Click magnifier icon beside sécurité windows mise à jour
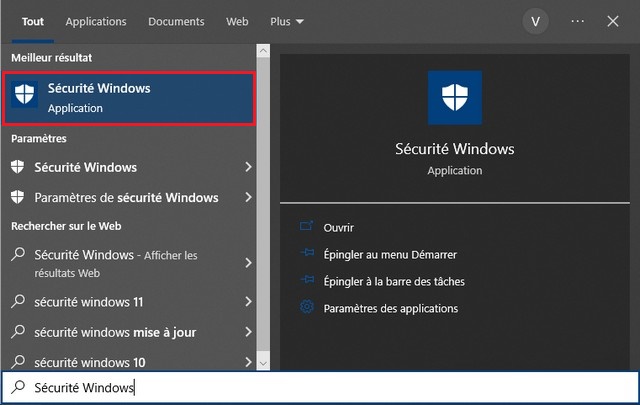Screen dimensions: 640x405 tap(18, 332)
